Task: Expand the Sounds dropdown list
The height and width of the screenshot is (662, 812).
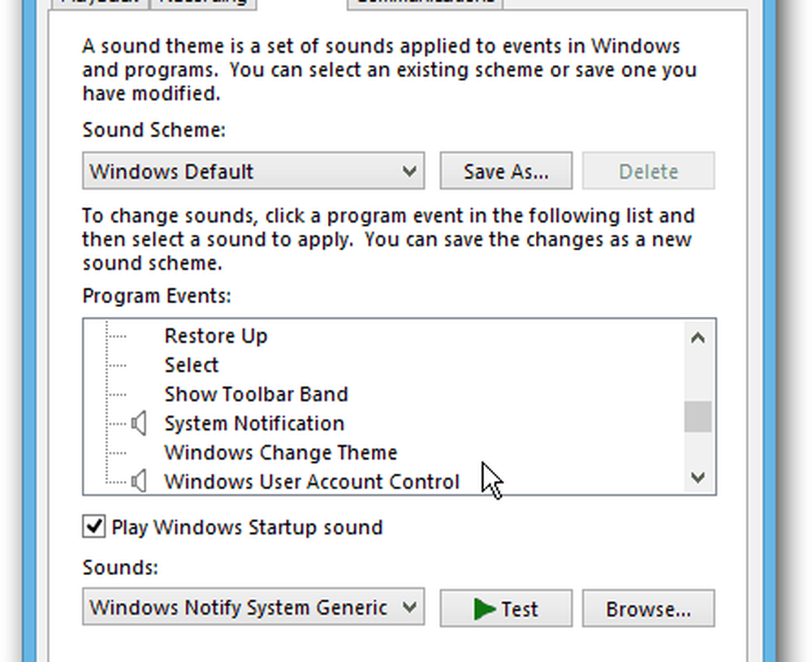Action: 253,608
